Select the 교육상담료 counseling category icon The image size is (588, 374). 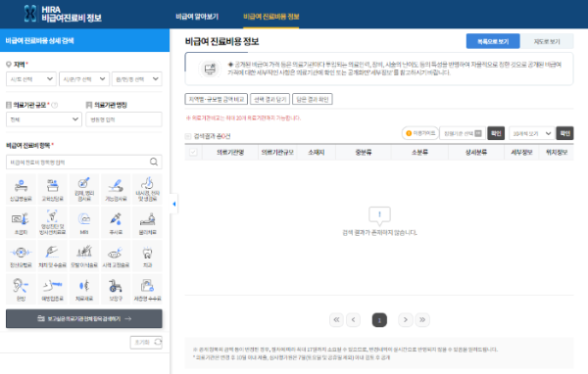53,189
